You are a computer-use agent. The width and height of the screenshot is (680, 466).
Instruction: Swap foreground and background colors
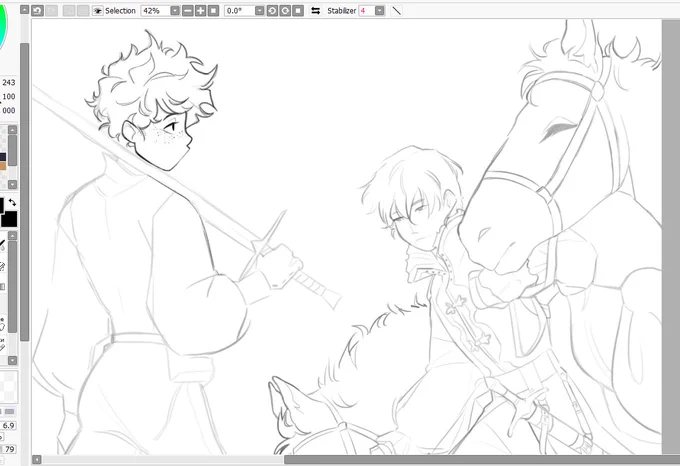click(x=12, y=202)
